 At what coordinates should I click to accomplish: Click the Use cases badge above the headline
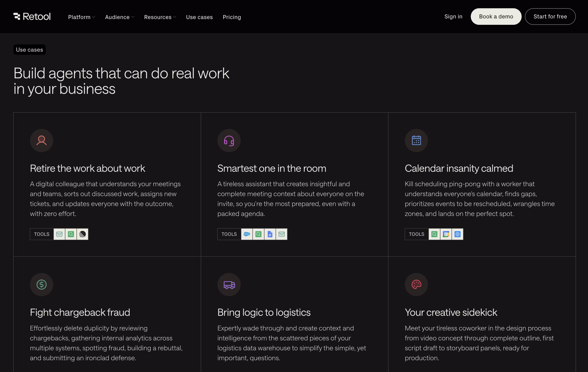[30, 50]
